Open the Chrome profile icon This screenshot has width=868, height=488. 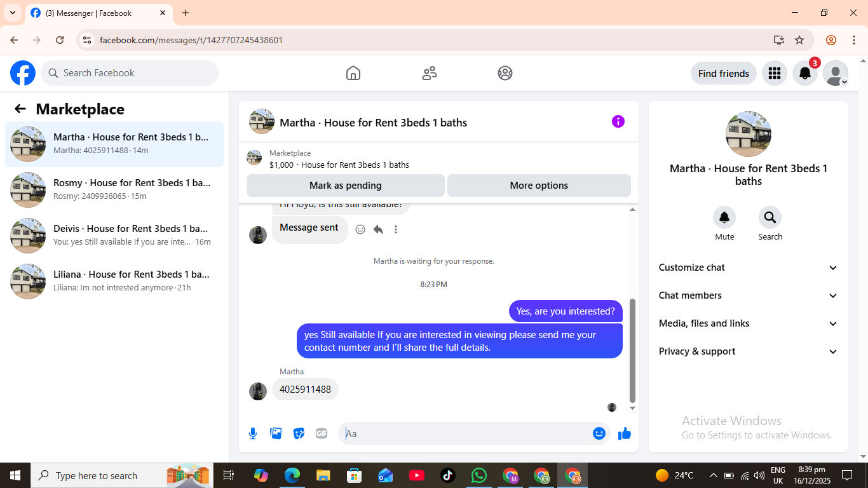pyautogui.click(x=831, y=40)
